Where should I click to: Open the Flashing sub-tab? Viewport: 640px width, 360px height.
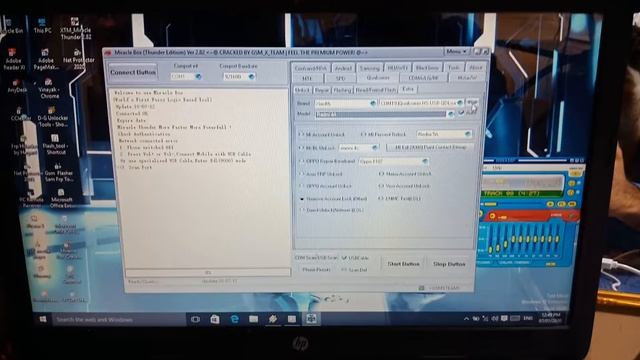(x=342, y=89)
